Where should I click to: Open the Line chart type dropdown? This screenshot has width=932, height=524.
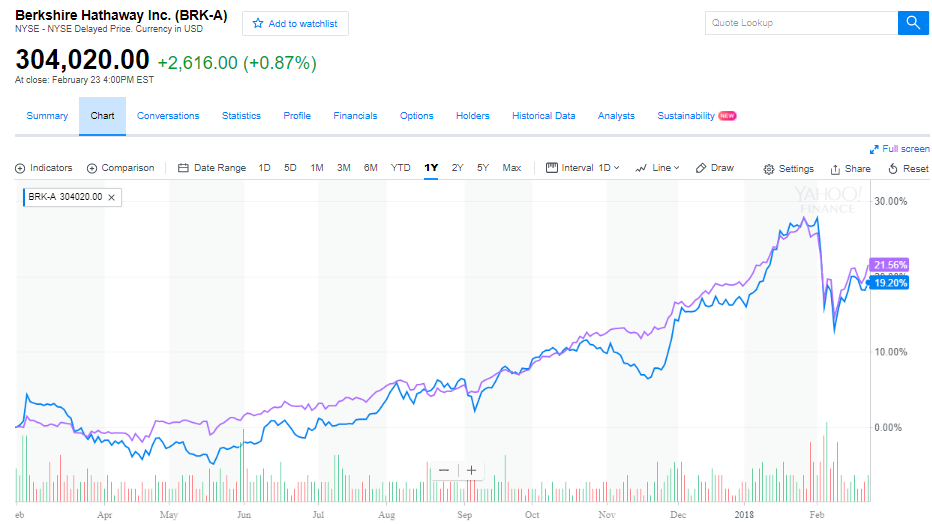point(657,168)
